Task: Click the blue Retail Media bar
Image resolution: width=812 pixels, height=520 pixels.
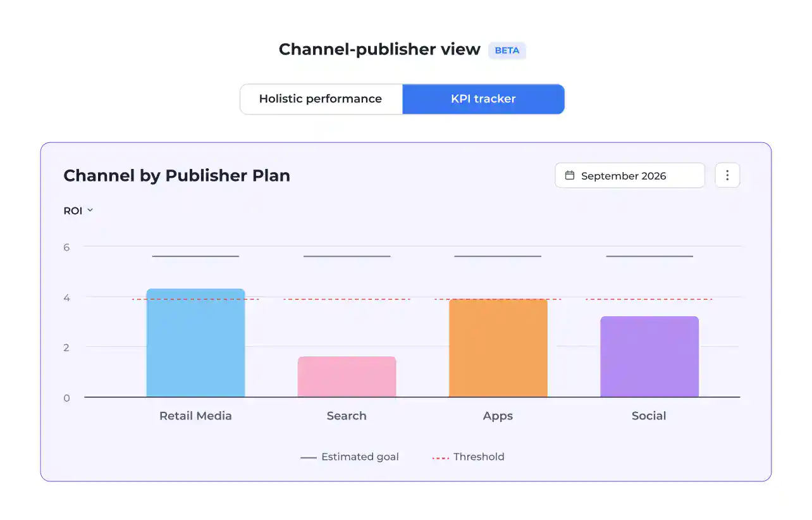Action: [x=195, y=343]
